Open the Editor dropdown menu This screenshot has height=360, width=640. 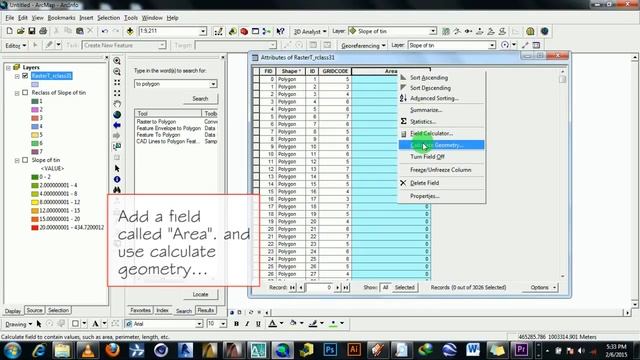click(16, 45)
